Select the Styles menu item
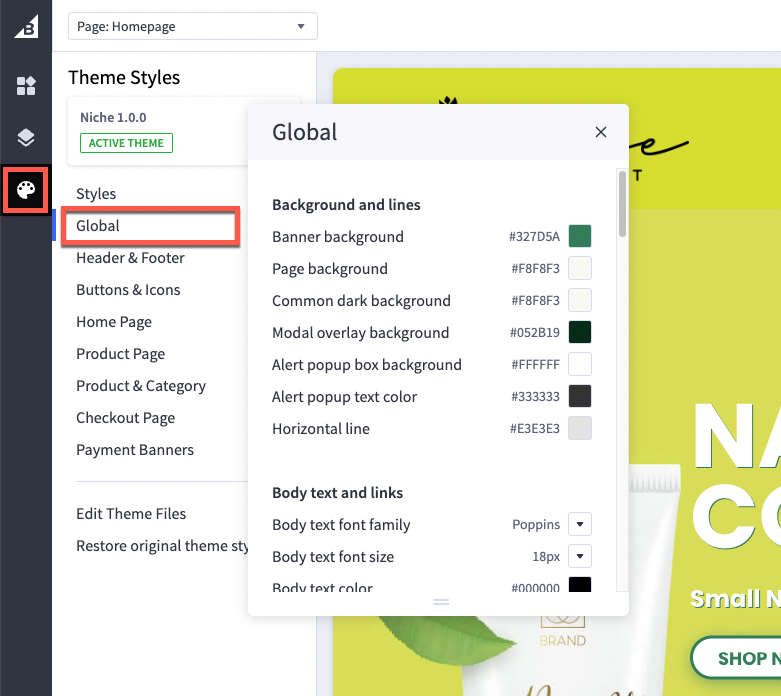The image size is (781, 696). 96,194
